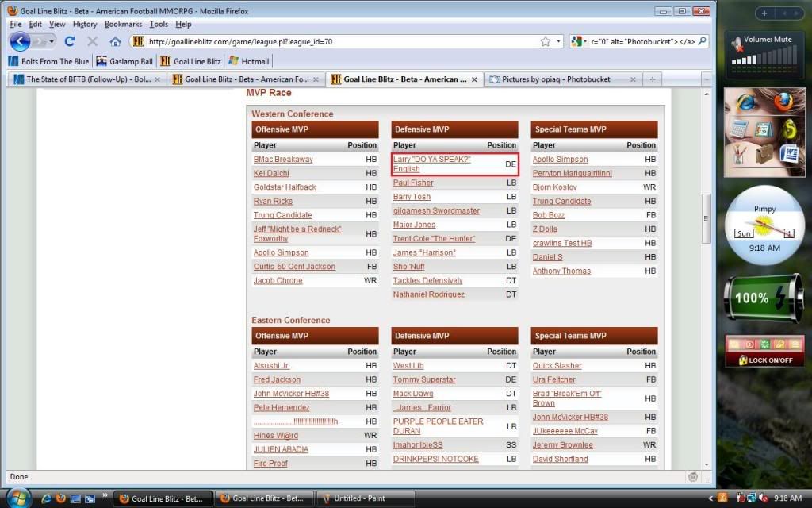The image size is (812, 508).
Task: Open the URL bar history dropdown
Action: 559,41
